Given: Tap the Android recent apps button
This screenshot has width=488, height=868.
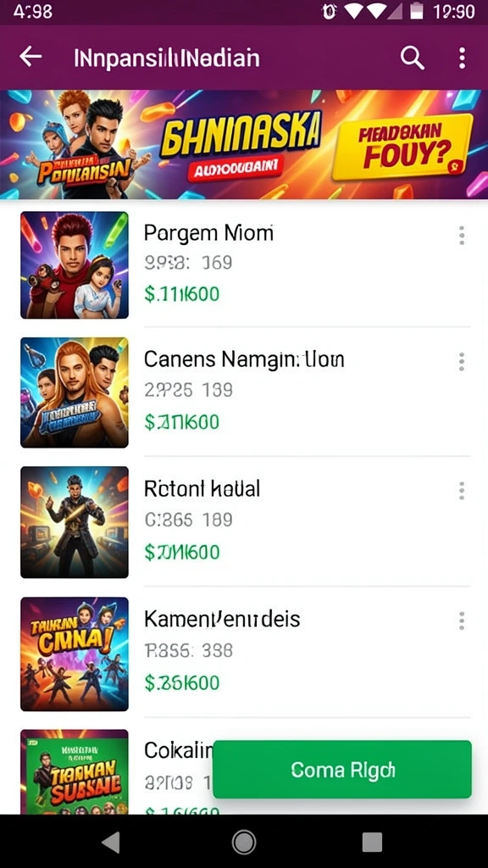Looking at the screenshot, I should click(373, 842).
